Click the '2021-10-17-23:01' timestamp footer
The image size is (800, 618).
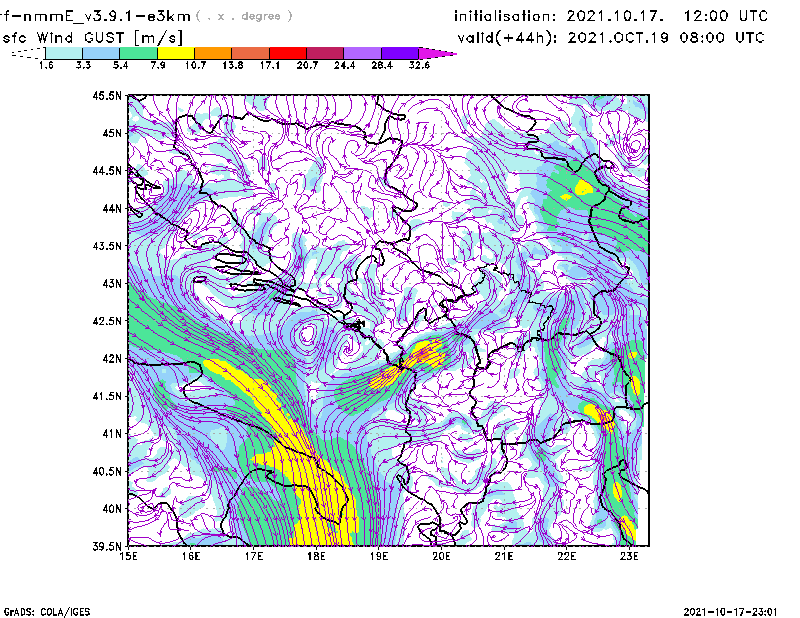(x=730, y=612)
